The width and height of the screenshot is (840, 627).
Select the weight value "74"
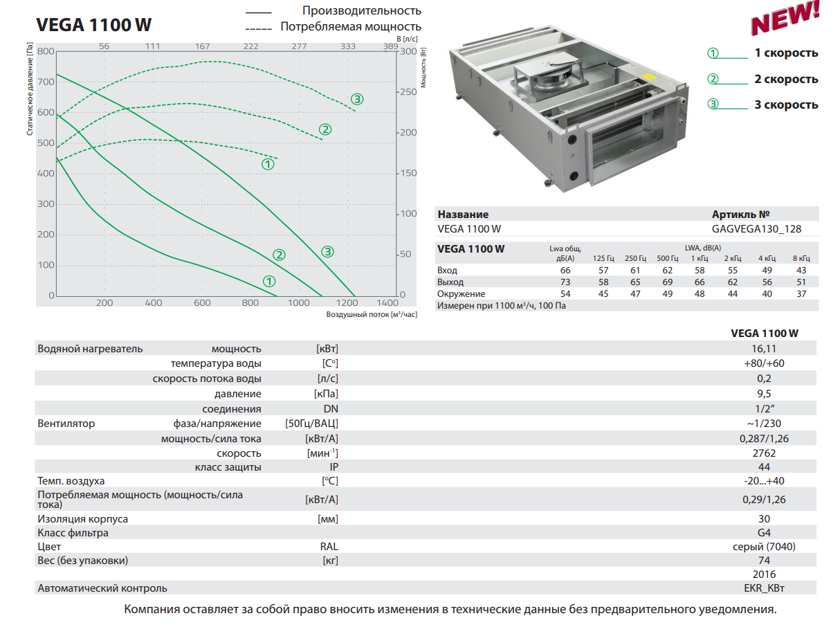point(765,561)
